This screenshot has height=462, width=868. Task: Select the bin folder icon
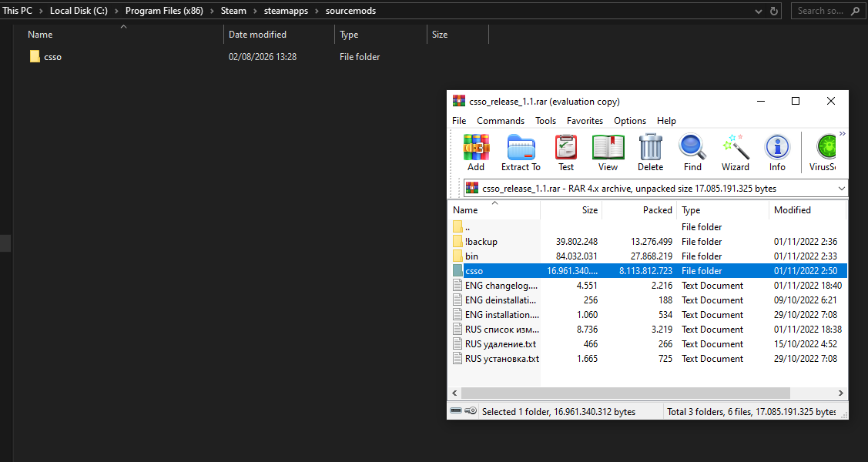tap(457, 256)
